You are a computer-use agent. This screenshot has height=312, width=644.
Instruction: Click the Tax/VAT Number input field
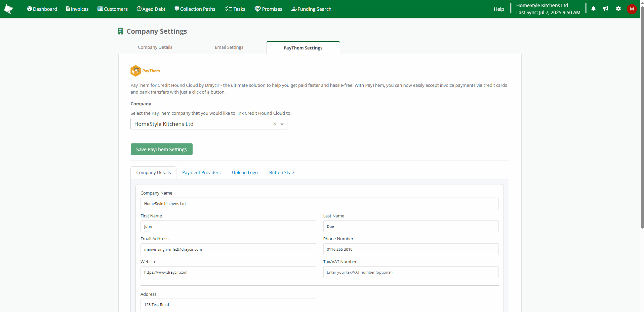click(411, 272)
